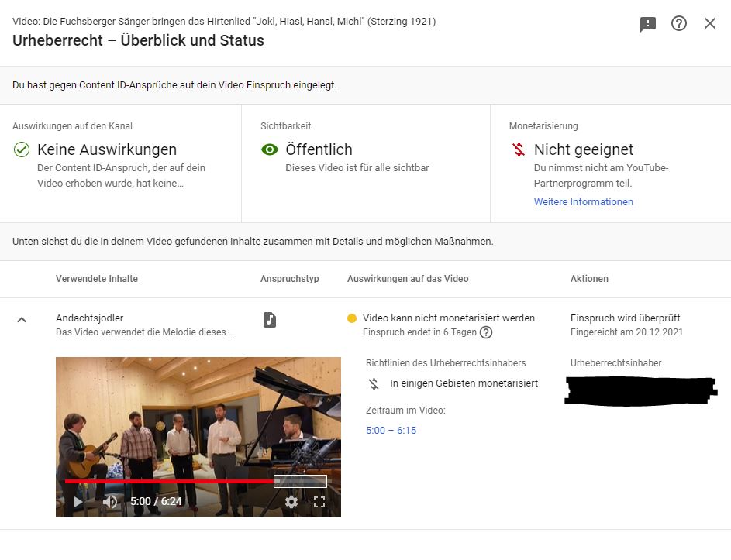
Task: Click the Eingereicht am 20.12.2021 date
Action: pyautogui.click(x=626, y=332)
